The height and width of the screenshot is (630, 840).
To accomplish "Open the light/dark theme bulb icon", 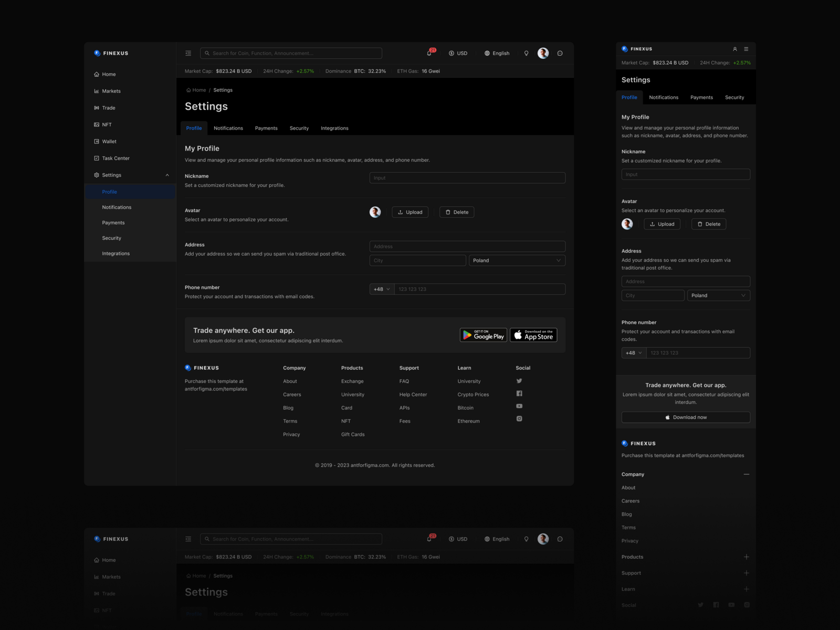I will 526,53.
